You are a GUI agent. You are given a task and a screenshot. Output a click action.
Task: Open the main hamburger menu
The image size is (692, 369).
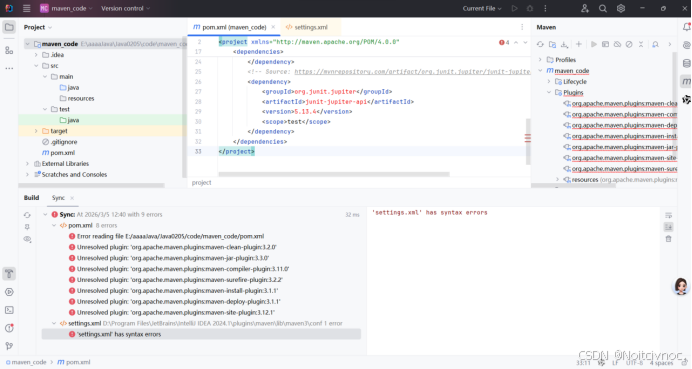tap(26, 8)
